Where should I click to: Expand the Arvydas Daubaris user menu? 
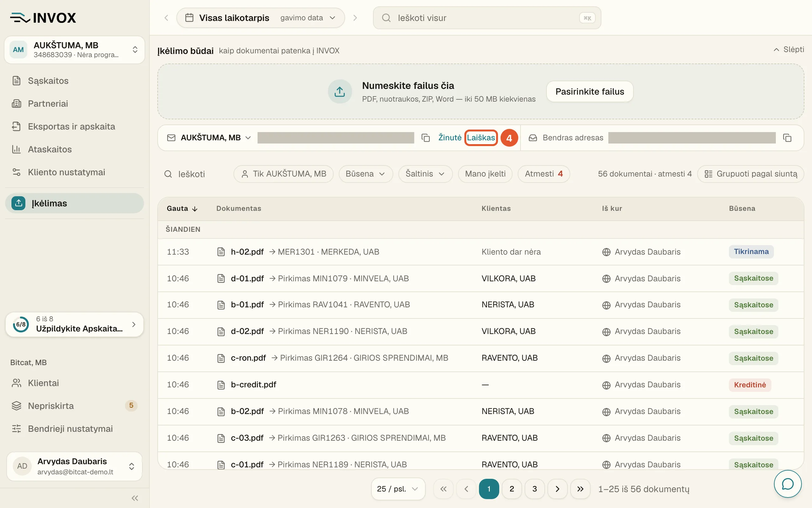pyautogui.click(x=75, y=466)
